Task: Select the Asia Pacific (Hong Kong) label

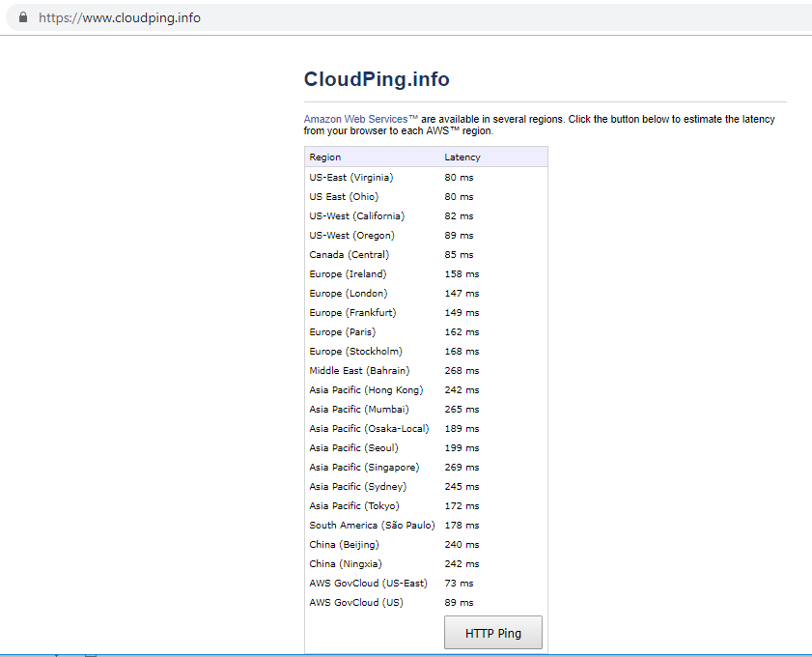Action: (366, 390)
